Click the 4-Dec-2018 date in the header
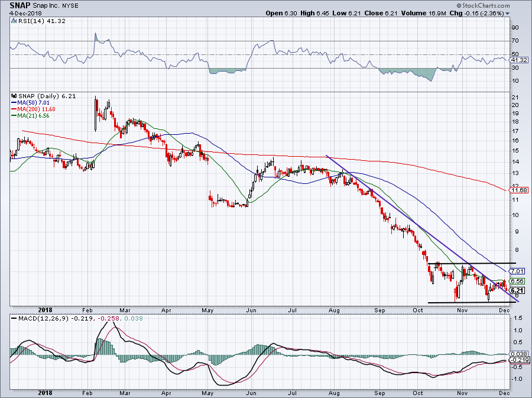532x398 pixels. click(x=23, y=14)
